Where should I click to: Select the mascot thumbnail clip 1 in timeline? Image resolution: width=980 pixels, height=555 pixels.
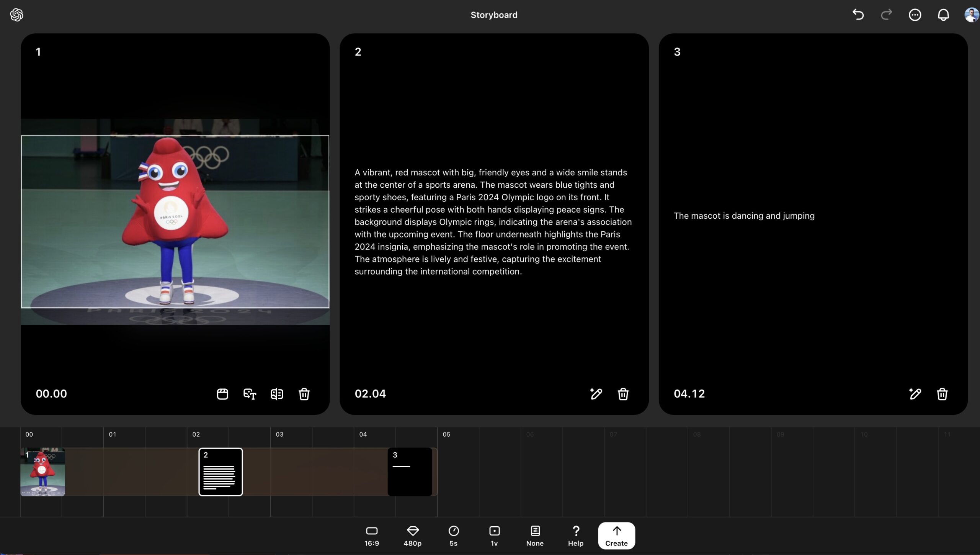(42, 472)
